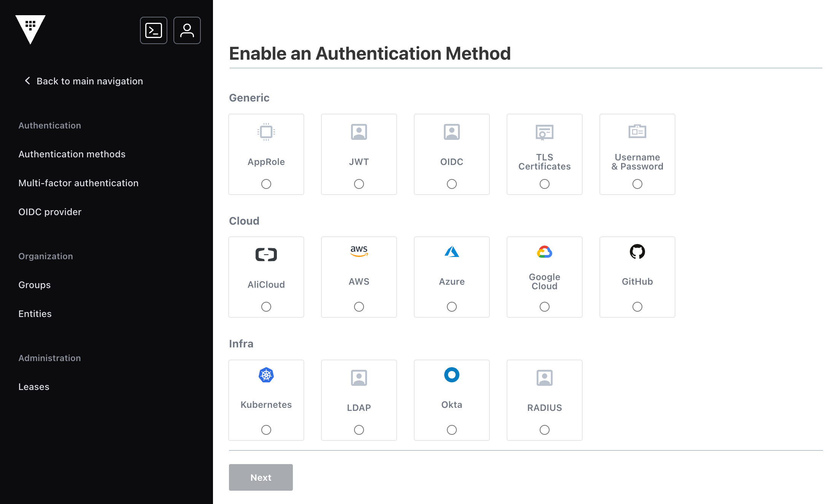This screenshot has width=839, height=504.
Task: Click the Kubernetes wheel icon
Action: (266, 375)
